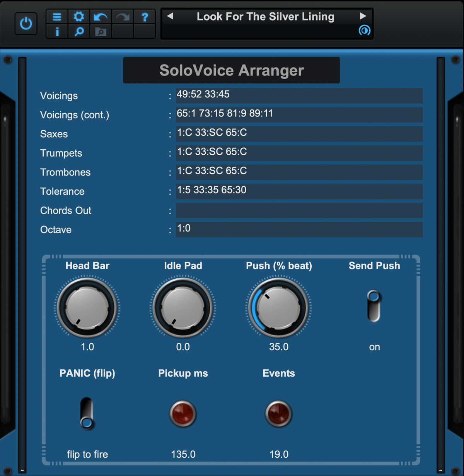Screen dimensions: 464x476
Task: Click the Head Bar knob
Action: pyautogui.click(x=87, y=308)
